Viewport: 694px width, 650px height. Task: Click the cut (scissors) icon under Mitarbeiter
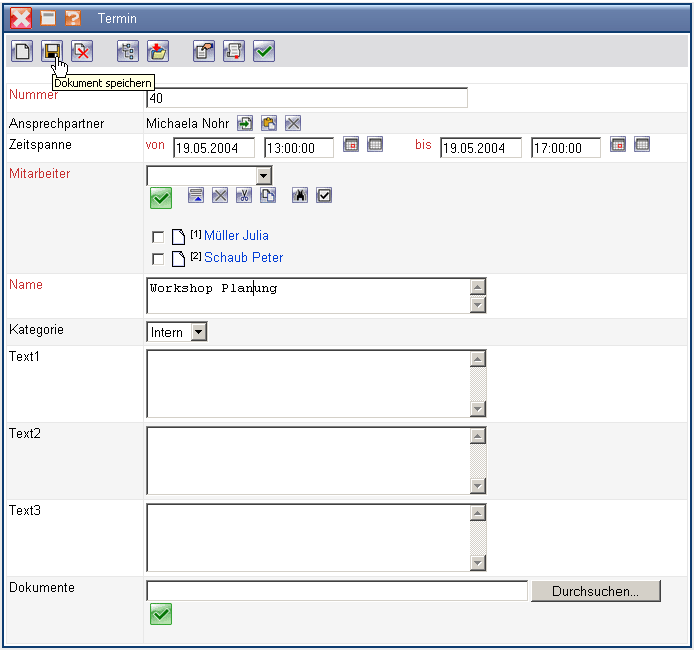coord(244,195)
